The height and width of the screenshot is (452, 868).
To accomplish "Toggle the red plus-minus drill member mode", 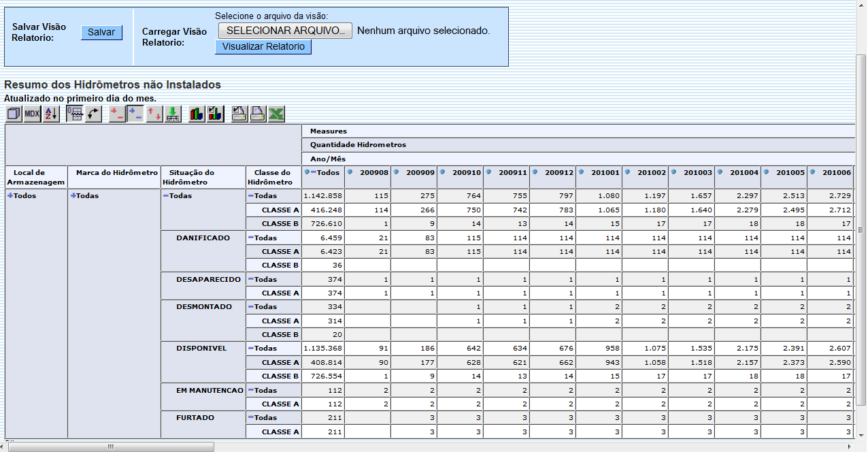I will [x=117, y=114].
